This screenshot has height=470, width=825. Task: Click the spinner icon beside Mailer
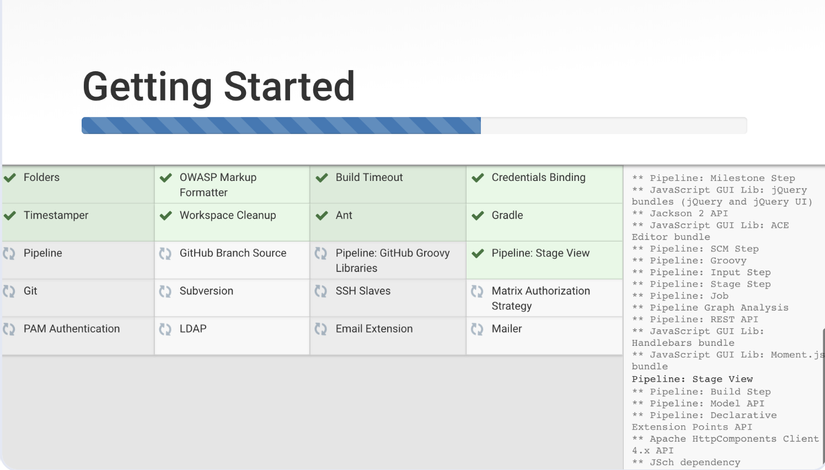point(478,329)
